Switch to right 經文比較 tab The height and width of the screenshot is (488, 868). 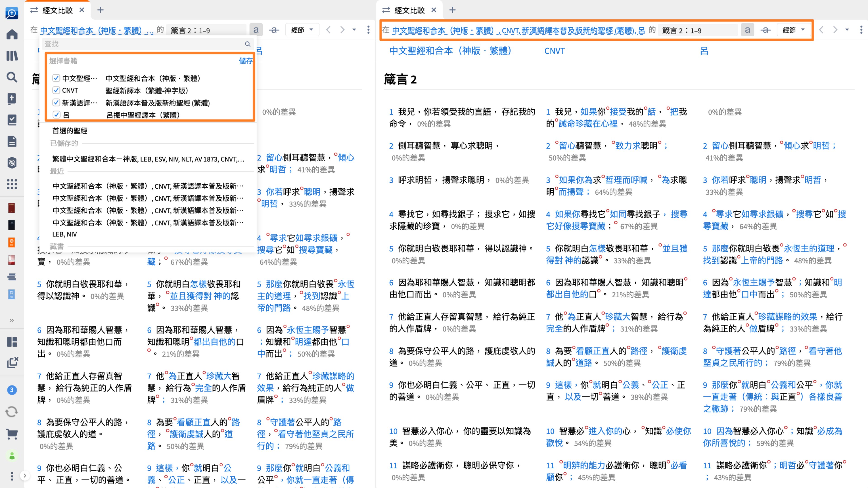409,10
